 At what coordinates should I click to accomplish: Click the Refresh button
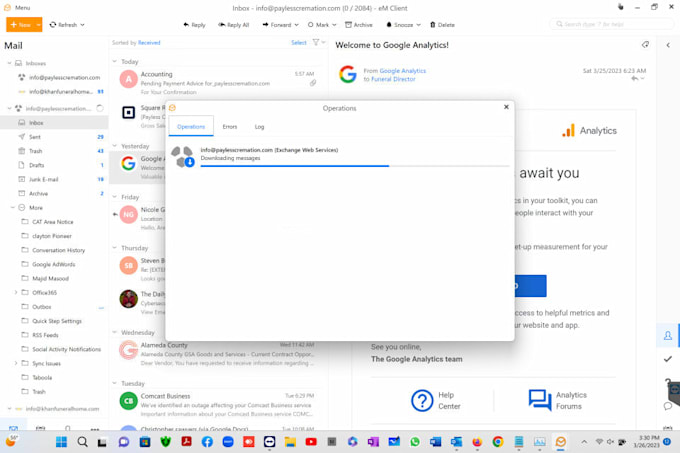coord(63,25)
